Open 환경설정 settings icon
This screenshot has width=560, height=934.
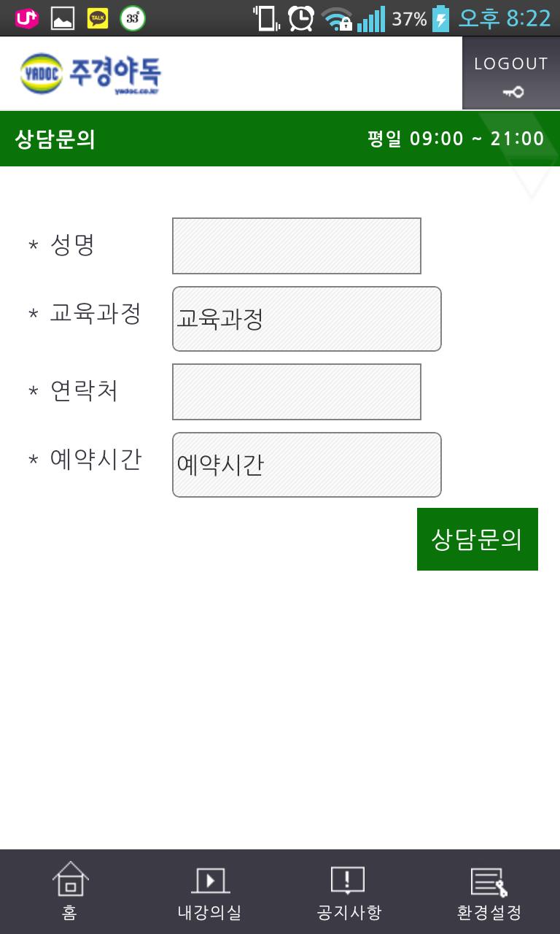coord(489,881)
